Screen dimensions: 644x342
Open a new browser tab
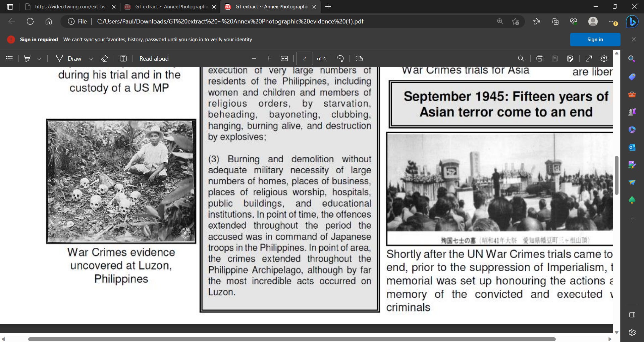[328, 7]
